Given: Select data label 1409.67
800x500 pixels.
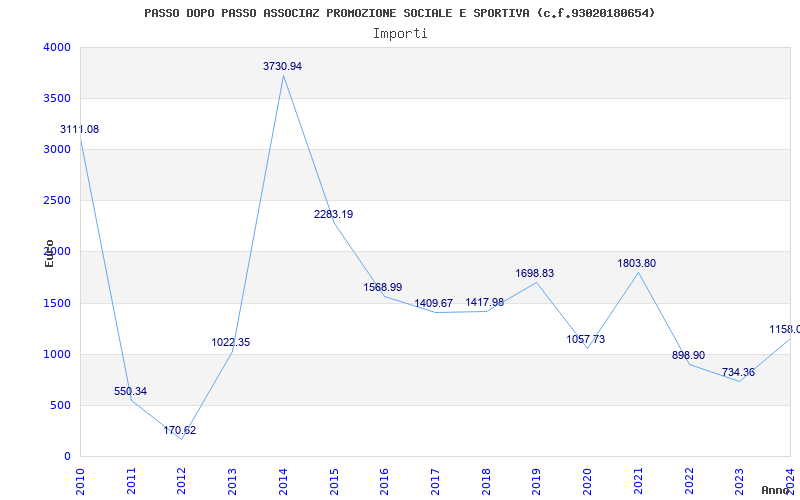Looking at the screenshot, I should coord(434,304).
